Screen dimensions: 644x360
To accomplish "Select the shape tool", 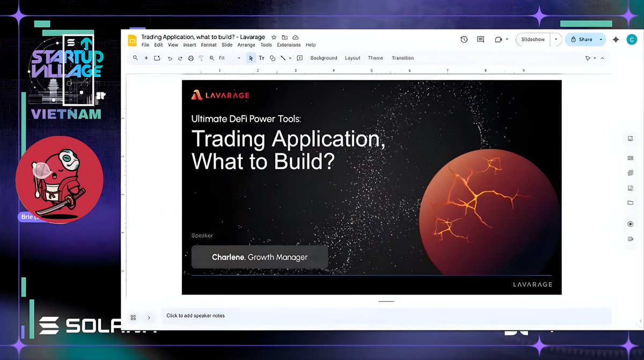I will (272, 58).
